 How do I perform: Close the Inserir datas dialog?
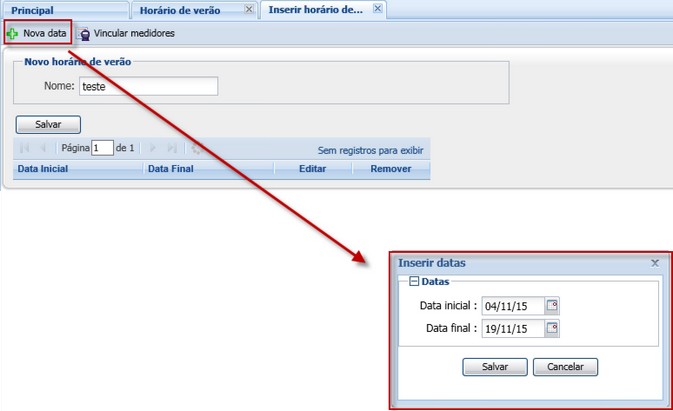click(x=655, y=263)
